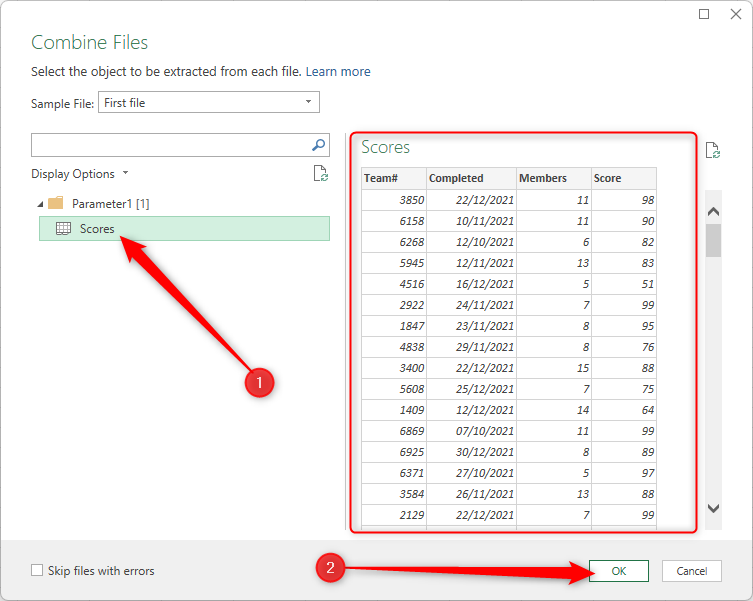Close the Combine Files dialog window
Image resolution: width=753 pixels, height=601 pixels.
click(x=735, y=14)
